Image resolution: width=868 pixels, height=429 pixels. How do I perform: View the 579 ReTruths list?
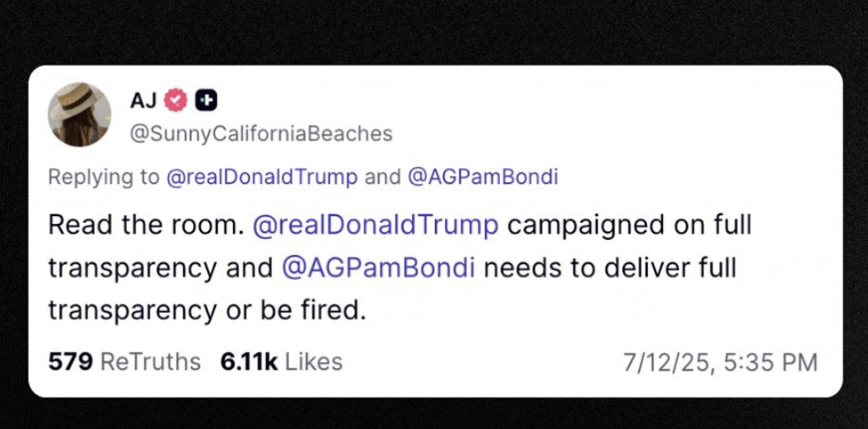coord(125,362)
